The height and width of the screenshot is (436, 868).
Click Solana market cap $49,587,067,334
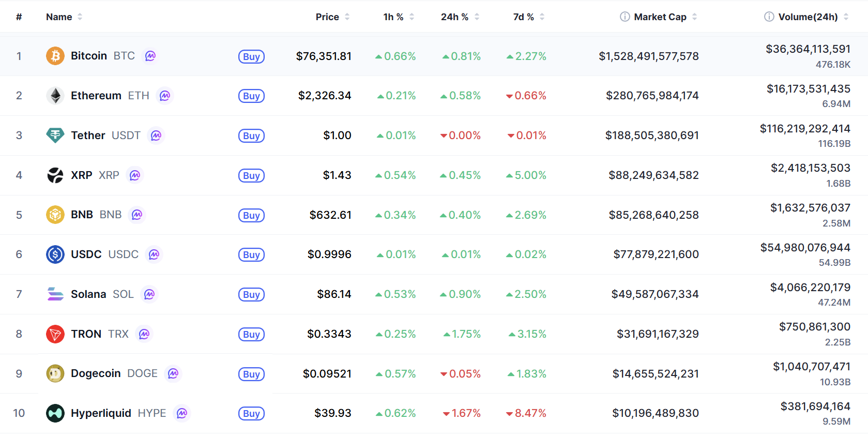pyautogui.click(x=655, y=294)
